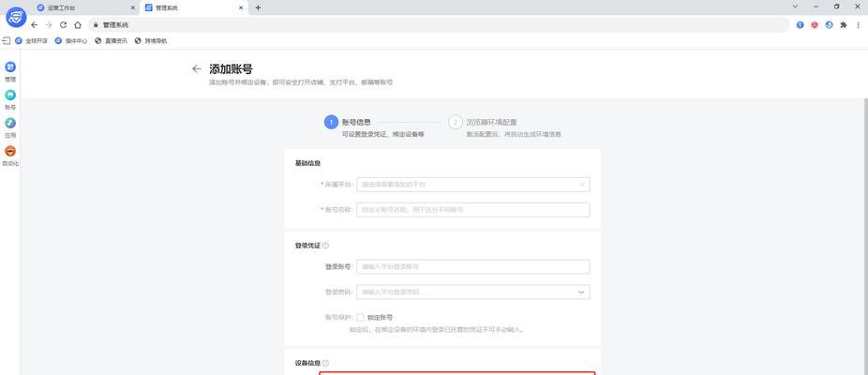Click the page vertical scrollbar
Viewport: 868px width, 375px height.
[865, 236]
